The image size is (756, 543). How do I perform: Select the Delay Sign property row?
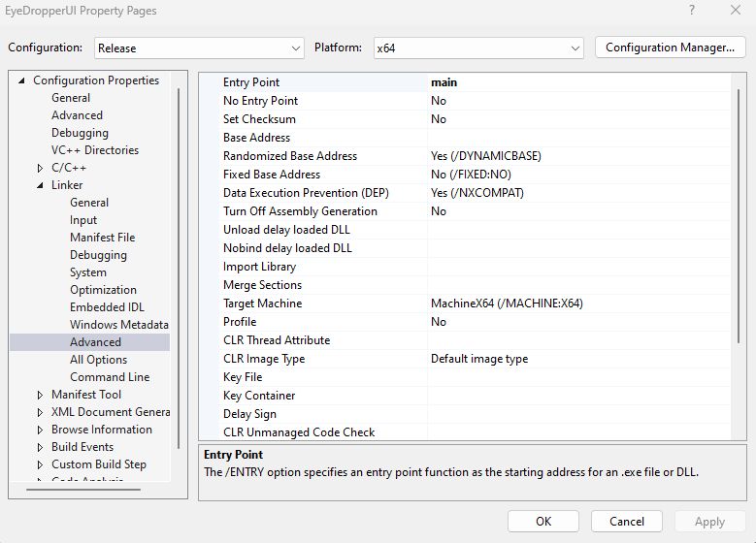474,414
